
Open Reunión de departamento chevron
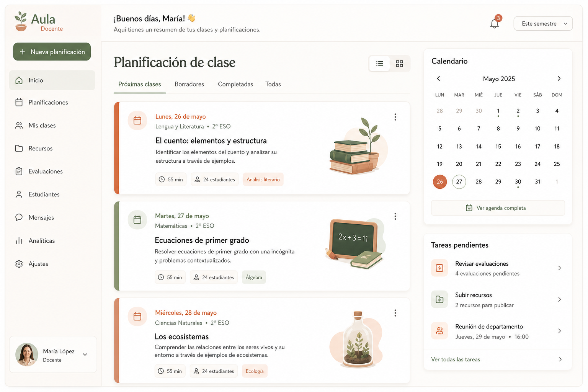(560, 331)
